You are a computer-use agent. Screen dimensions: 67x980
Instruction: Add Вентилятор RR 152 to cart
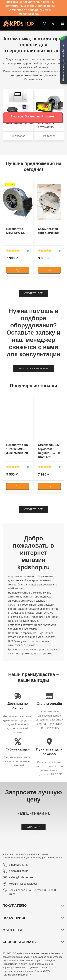point(17,486)
